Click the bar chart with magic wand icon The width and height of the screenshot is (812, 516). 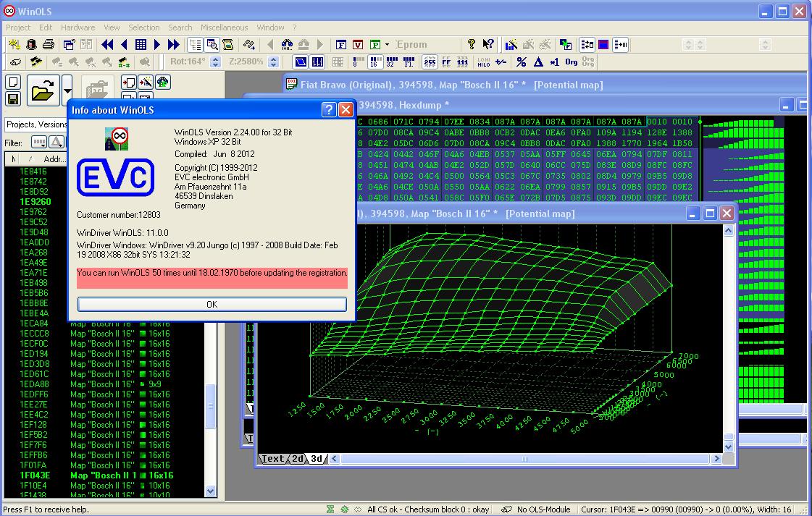click(511, 45)
